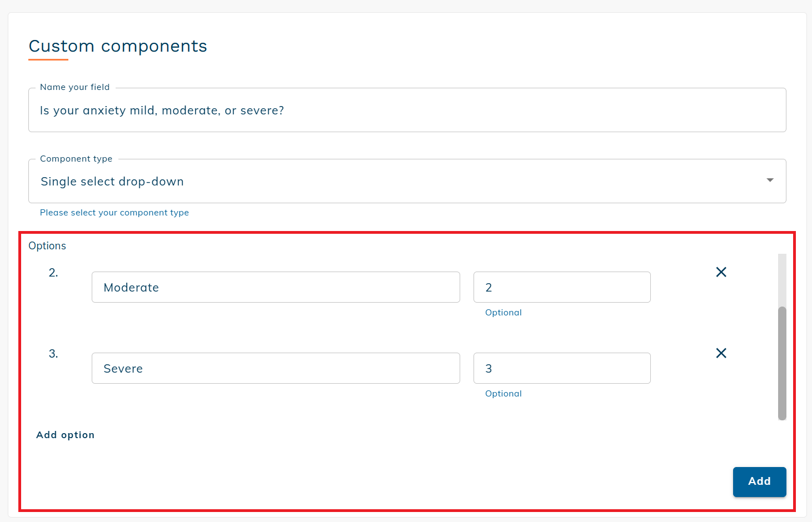Click the 'Component type' floating label
Image resolution: width=812 pixels, height=522 pixels.
coord(76,159)
